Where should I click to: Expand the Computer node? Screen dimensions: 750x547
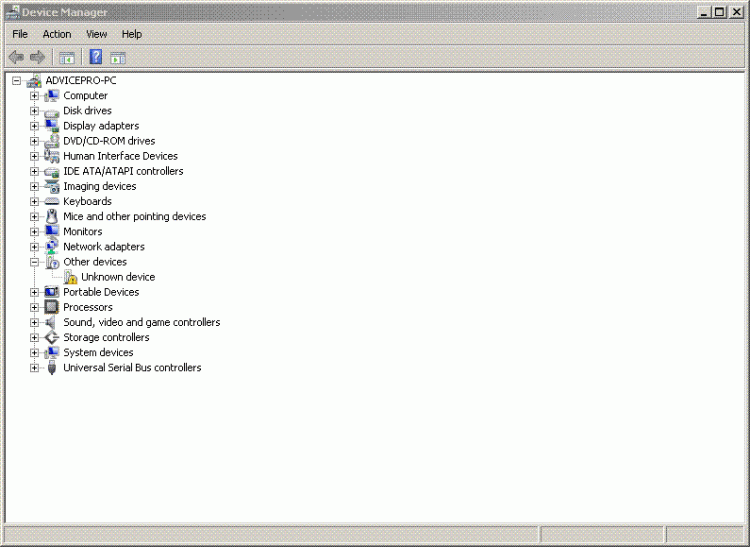coord(34,96)
